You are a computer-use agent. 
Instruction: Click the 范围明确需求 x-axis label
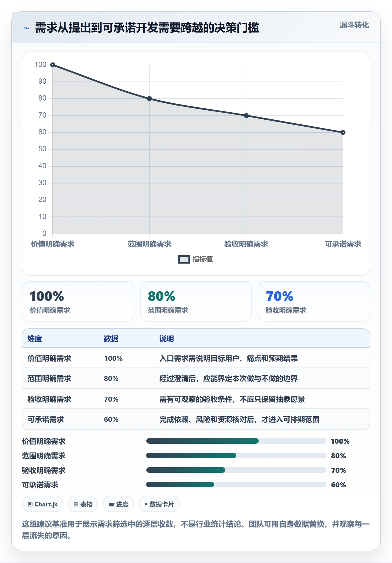pyautogui.click(x=150, y=244)
